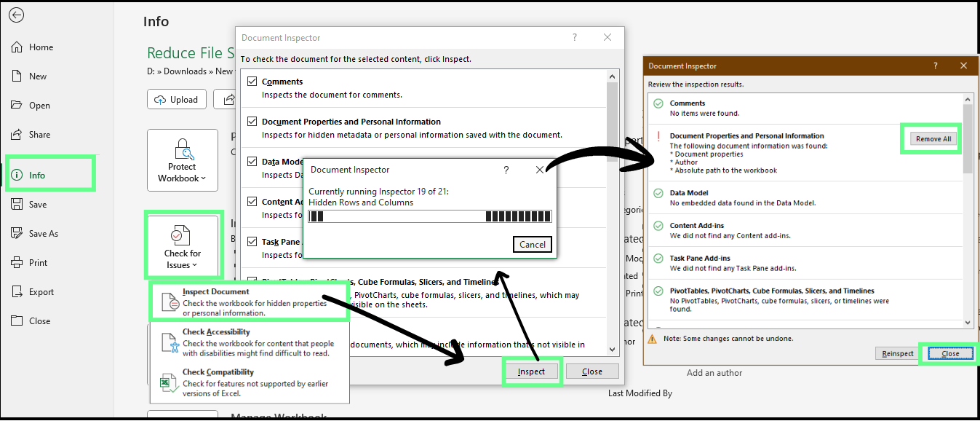This screenshot has height=421, width=980.
Task: Toggle the Task Pane inspection checkbox
Action: pos(252,241)
